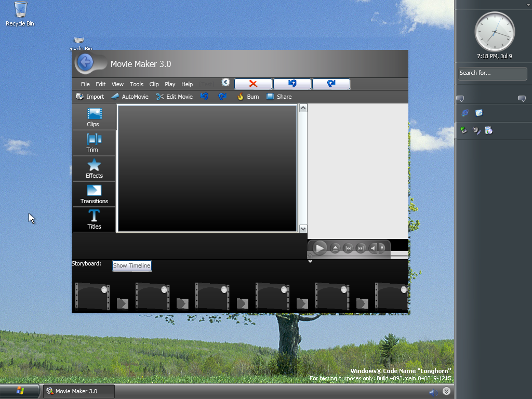Click the analog clock in the sidebar
This screenshot has height=399, width=532.
[x=495, y=32]
